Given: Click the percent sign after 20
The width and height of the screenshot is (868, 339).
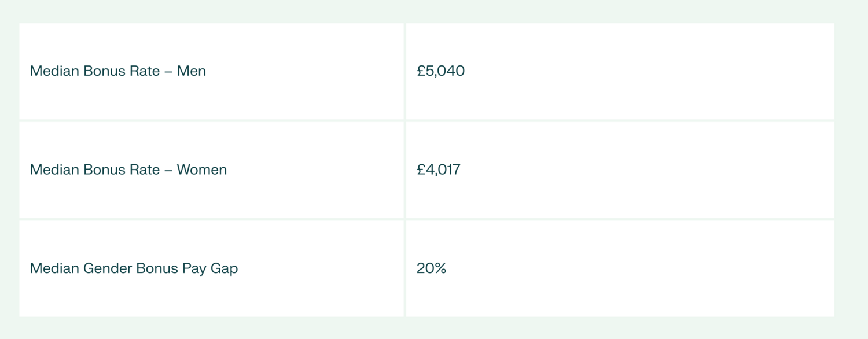Looking at the screenshot, I should coord(439,268).
